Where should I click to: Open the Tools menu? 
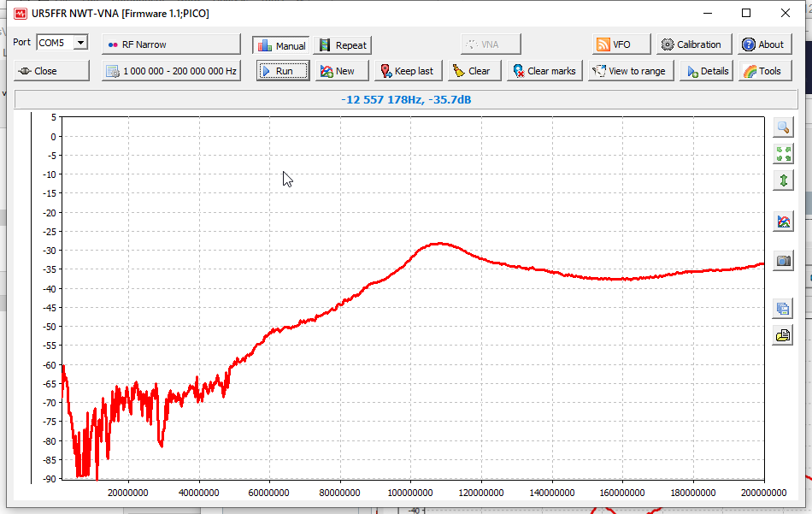(x=761, y=71)
